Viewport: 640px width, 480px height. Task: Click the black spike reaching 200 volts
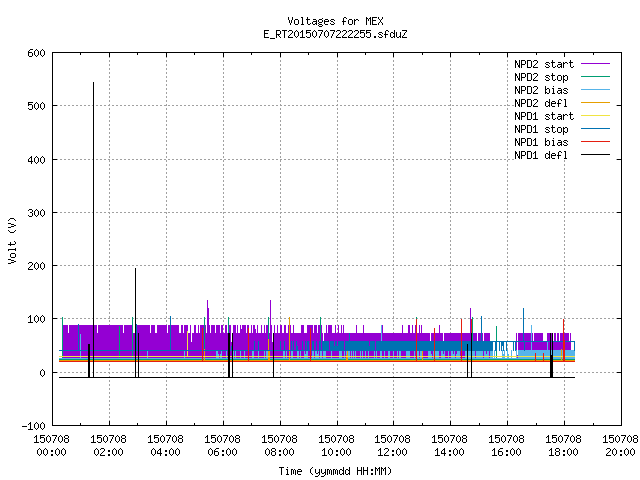coord(136,322)
